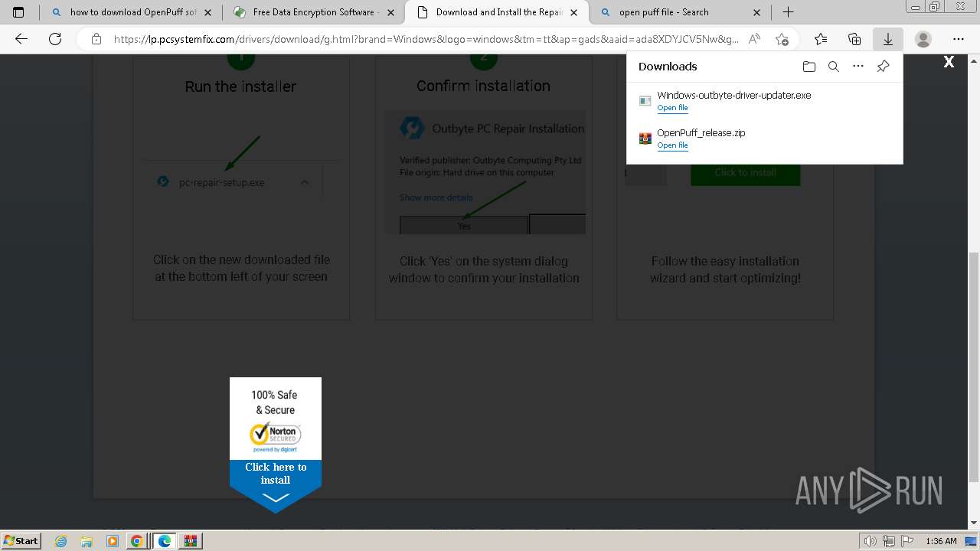
Task: Open the user profile icon
Action: point(923,39)
